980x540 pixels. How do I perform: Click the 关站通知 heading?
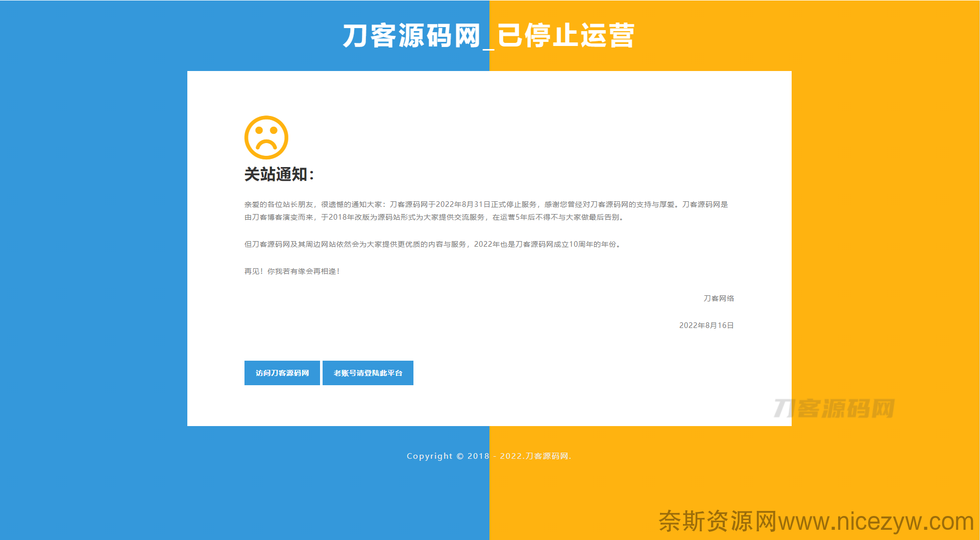coord(279,174)
